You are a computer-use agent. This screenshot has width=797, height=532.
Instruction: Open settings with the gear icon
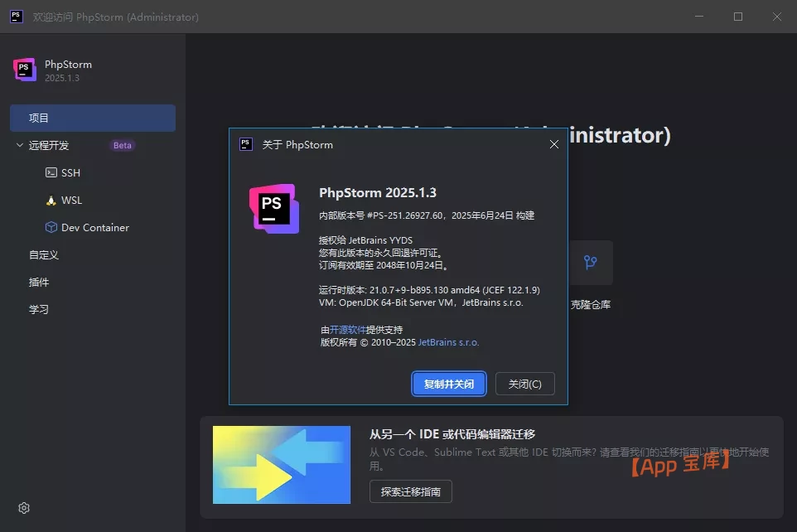(23, 507)
